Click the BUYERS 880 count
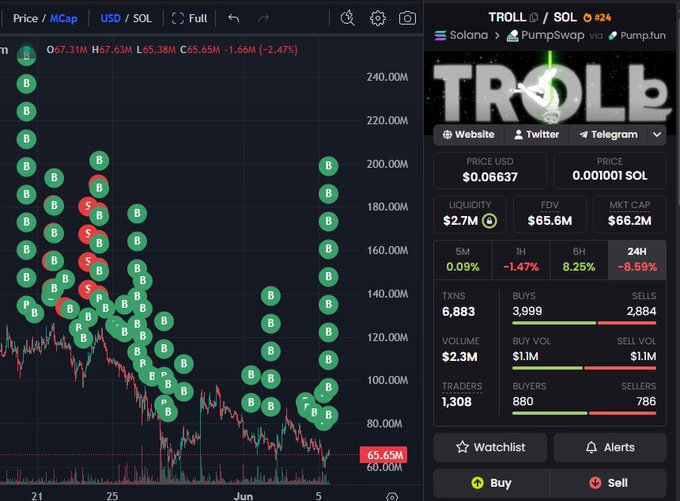680x501 pixels. click(x=523, y=401)
